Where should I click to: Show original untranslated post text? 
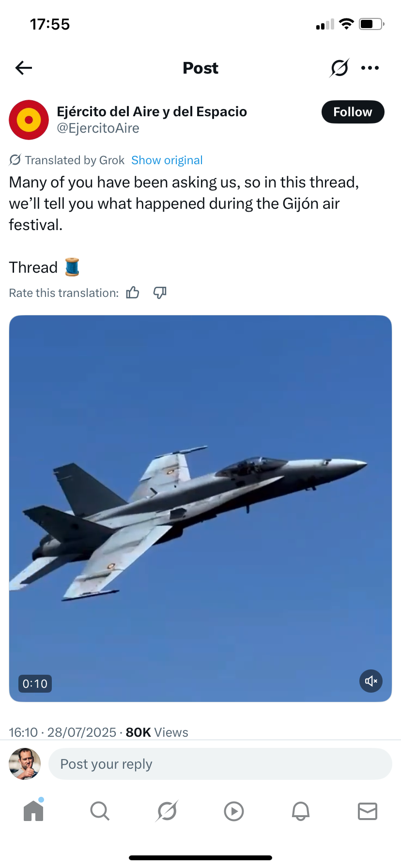pyautogui.click(x=167, y=160)
